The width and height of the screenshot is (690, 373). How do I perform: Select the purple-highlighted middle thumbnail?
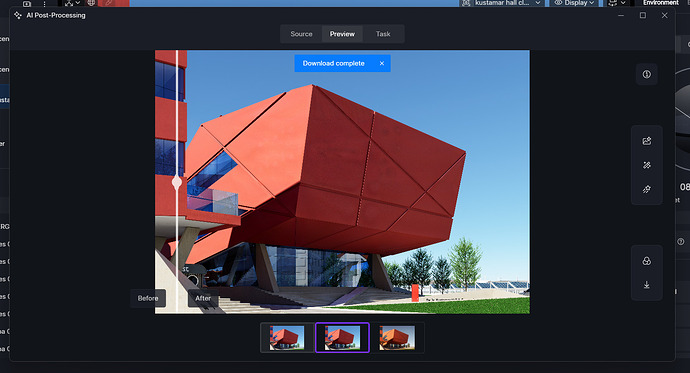click(x=342, y=338)
